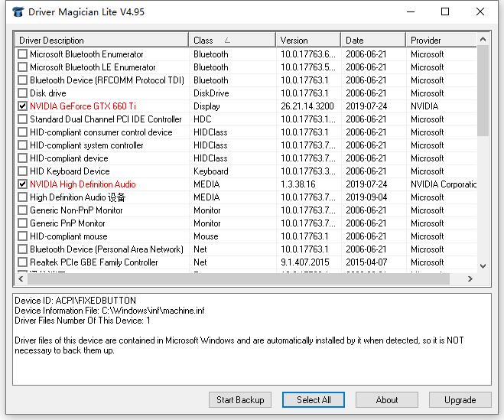The image size is (504, 420).
Task: Sort by the Version column header
Action: pyautogui.click(x=308, y=41)
